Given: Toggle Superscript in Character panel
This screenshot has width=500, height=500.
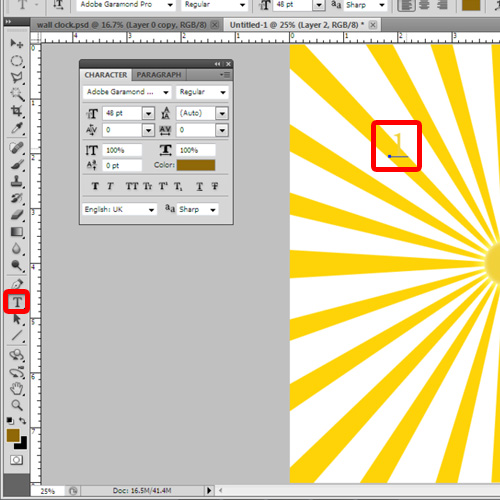Looking at the screenshot, I should 163,186.
